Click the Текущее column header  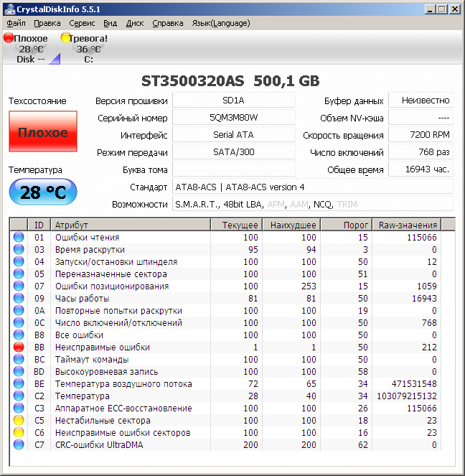point(237,225)
